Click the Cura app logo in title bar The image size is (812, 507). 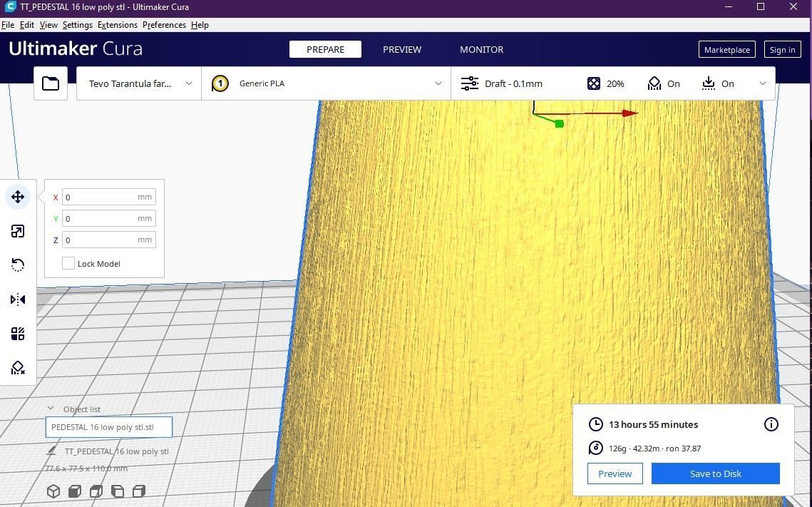point(11,6)
